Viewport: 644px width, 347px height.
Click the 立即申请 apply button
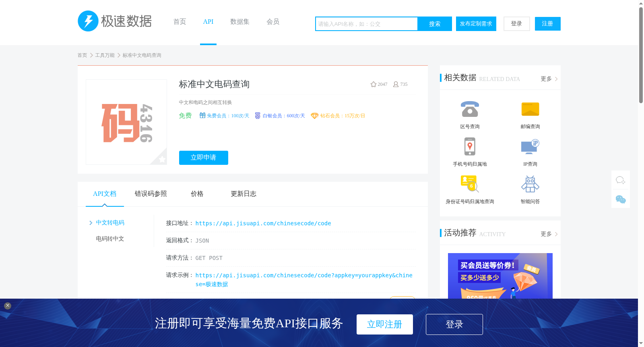tap(204, 158)
